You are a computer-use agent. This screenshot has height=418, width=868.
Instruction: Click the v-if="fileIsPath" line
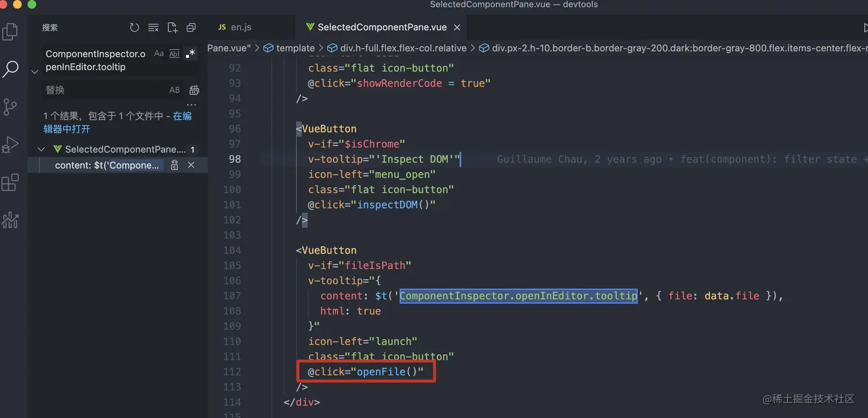[360, 265]
